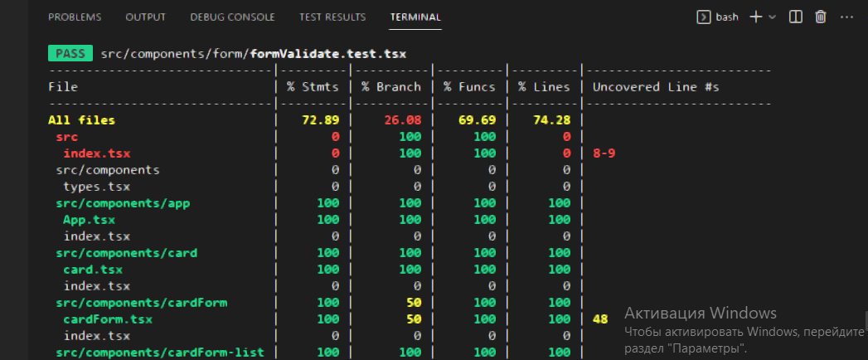The width and height of the screenshot is (868, 360).
Task: Open the DEBUG CONSOLE tab
Action: [x=232, y=17]
